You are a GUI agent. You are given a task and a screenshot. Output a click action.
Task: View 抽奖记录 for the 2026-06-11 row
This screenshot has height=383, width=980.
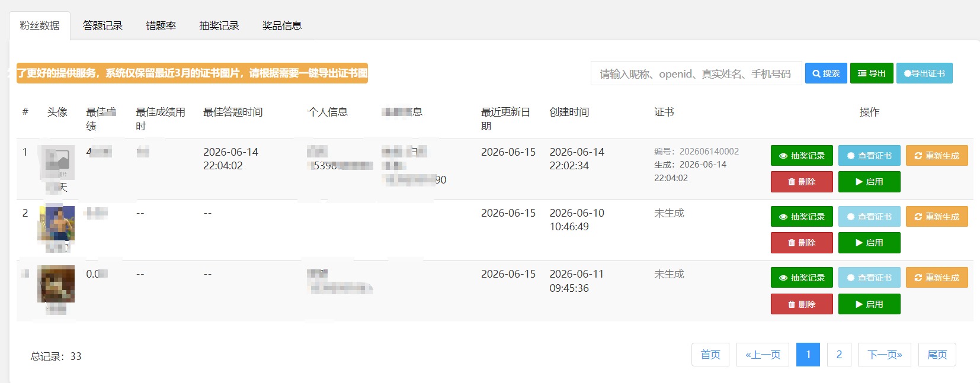802,278
